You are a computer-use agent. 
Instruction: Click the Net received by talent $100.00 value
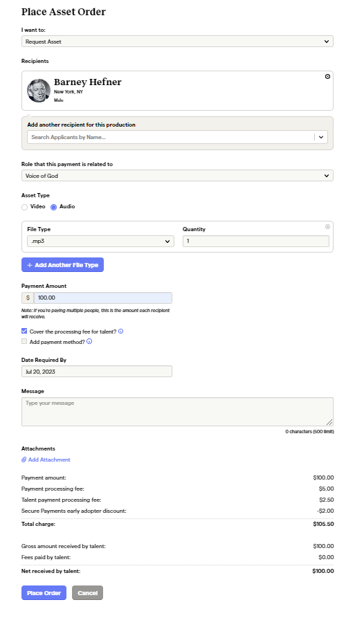[322, 571]
